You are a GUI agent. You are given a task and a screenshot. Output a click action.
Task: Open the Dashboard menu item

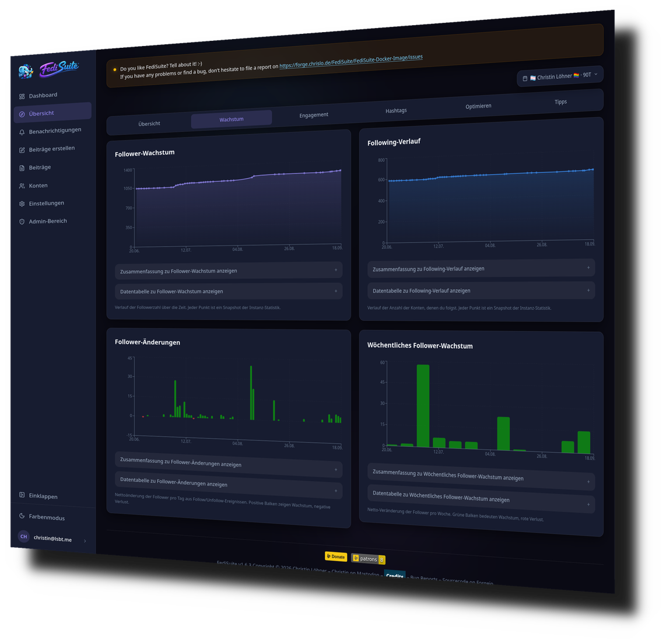52,96
